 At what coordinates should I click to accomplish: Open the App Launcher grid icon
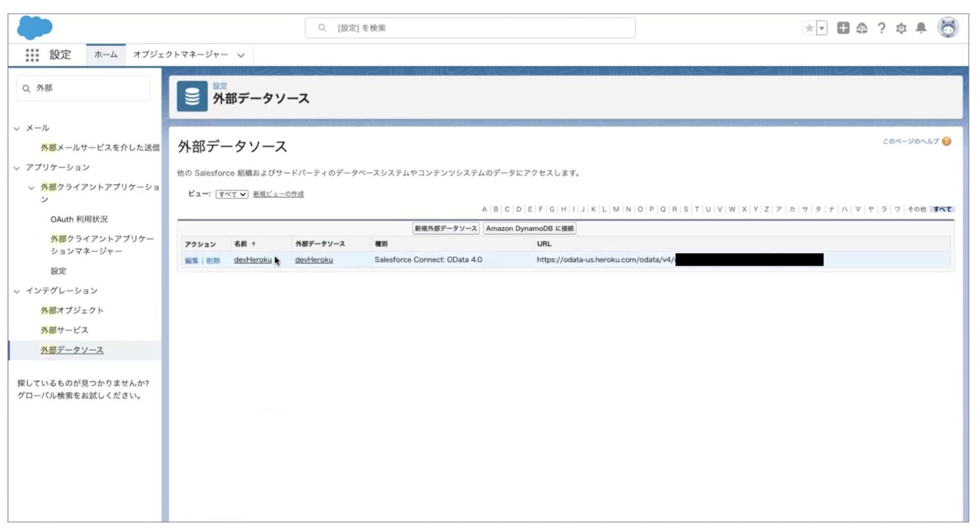(x=31, y=55)
